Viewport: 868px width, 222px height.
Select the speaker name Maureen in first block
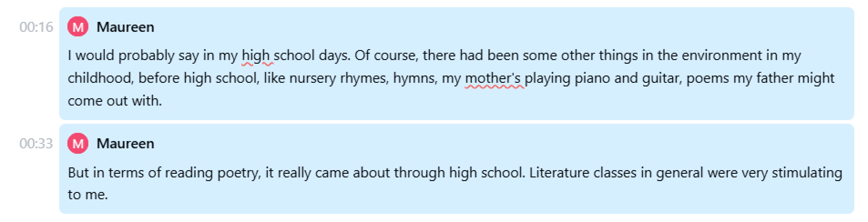point(125,27)
